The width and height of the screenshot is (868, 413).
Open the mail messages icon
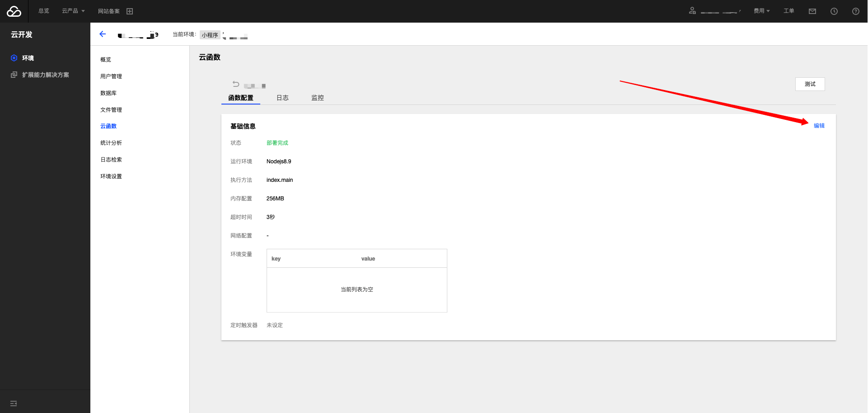(812, 11)
